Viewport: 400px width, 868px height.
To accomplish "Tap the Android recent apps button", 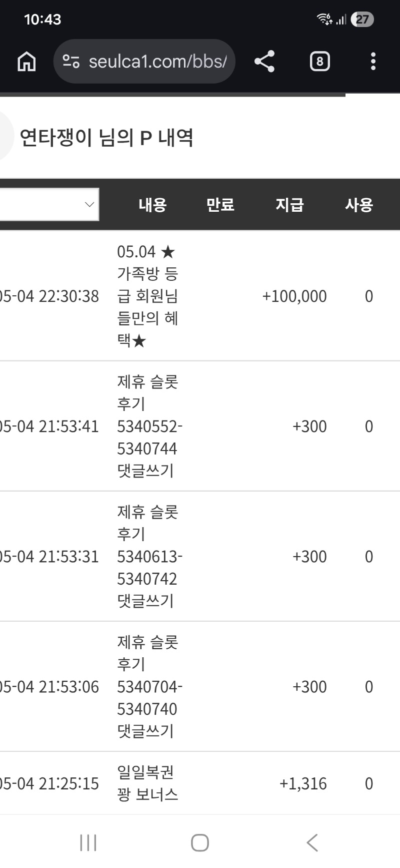I will 88,842.
